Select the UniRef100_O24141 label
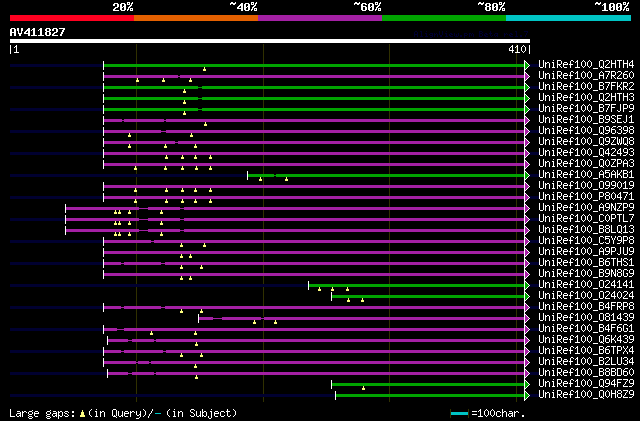Viewport: 640px width, 421px height. (x=586, y=285)
